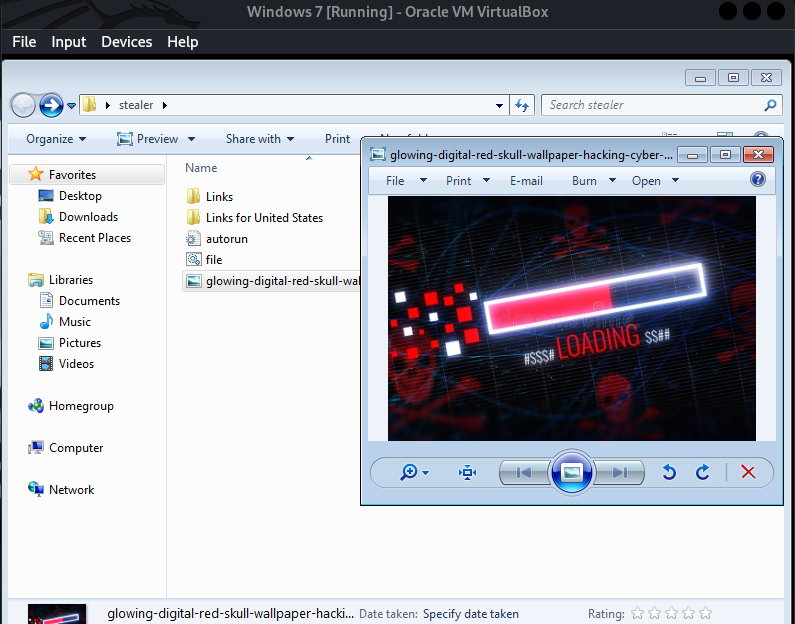Delete photo with red X icon

[x=748, y=472]
